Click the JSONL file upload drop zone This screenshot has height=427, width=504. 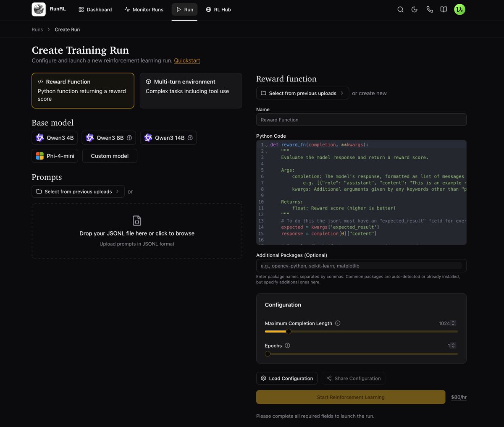(x=137, y=231)
